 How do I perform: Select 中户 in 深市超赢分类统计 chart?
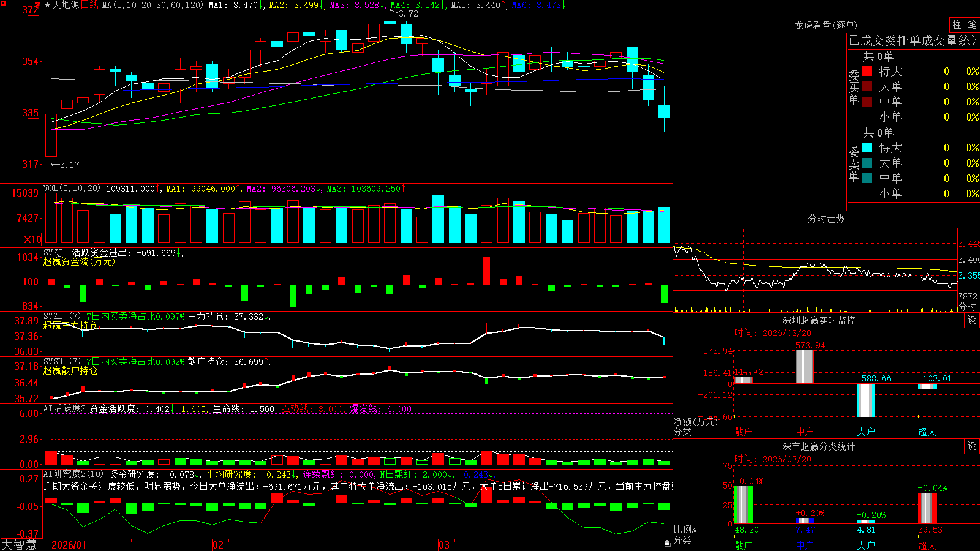805,545
